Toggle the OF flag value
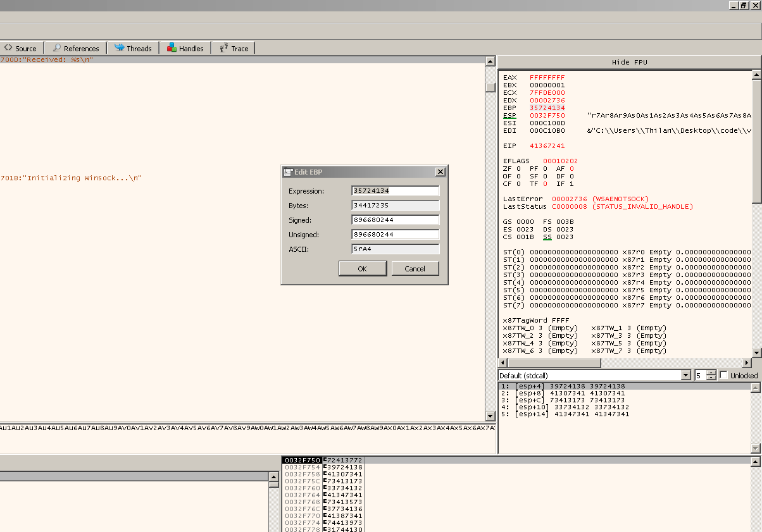The height and width of the screenshot is (532, 762). pos(518,176)
